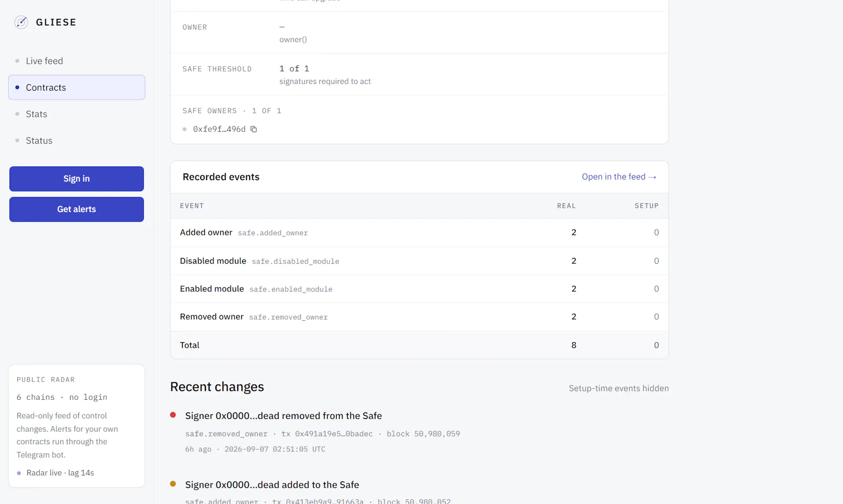
Task: Click the Sign in button
Action: [76, 179]
